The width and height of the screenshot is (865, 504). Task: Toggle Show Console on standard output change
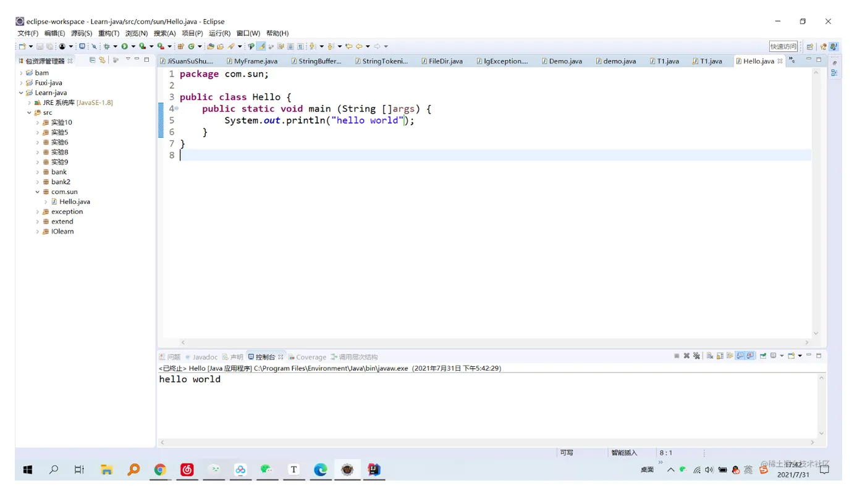click(x=740, y=356)
